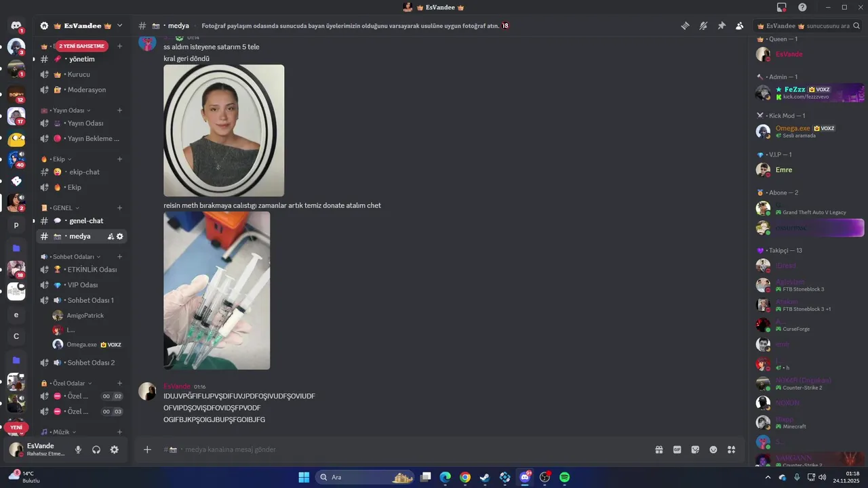The height and width of the screenshot is (488, 868).
Task: Join the Moderasyon voice channel
Action: (81, 89)
